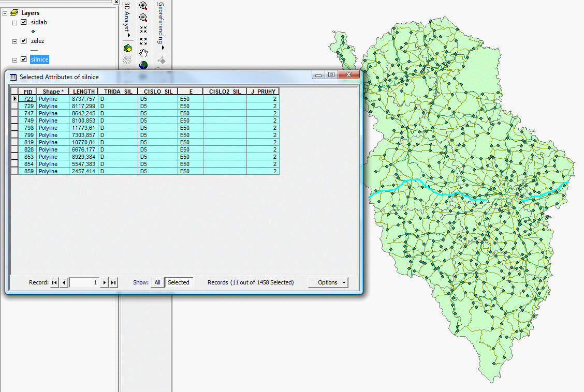
Task: Open the table Options dropdown
Action: tap(328, 283)
